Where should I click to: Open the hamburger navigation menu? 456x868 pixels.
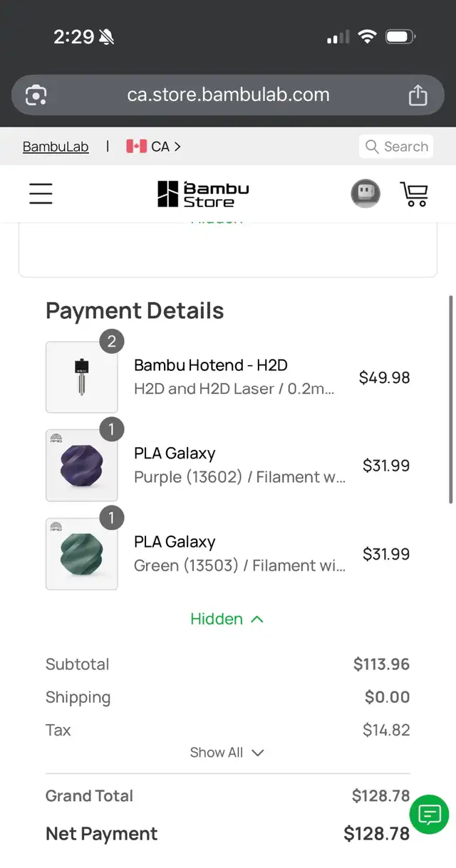(41, 193)
